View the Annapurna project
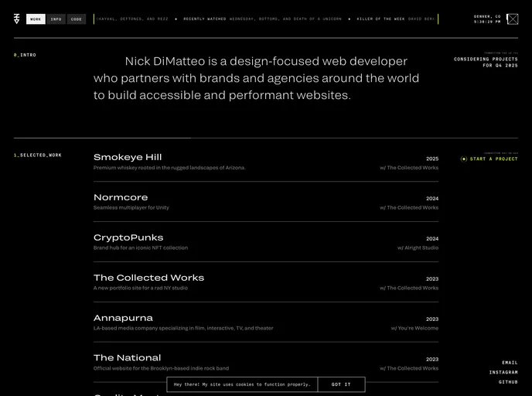 pos(123,318)
